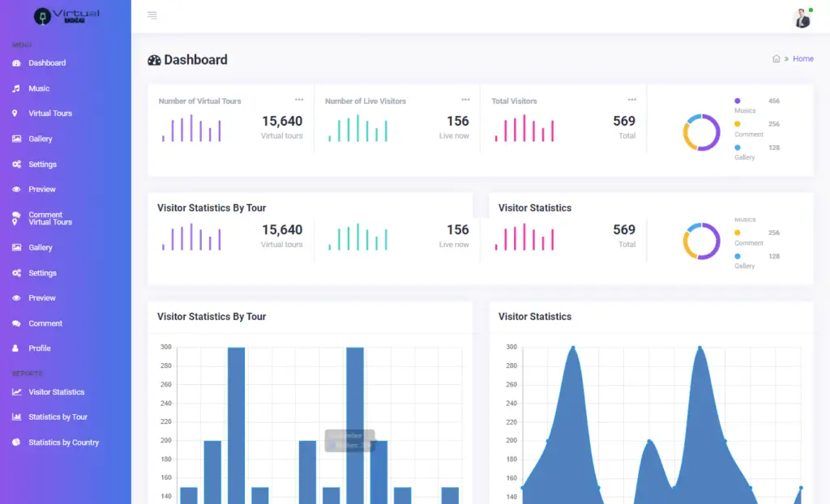Toggle the sidebar with the hamburger icon
The width and height of the screenshot is (830, 504).
click(153, 15)
